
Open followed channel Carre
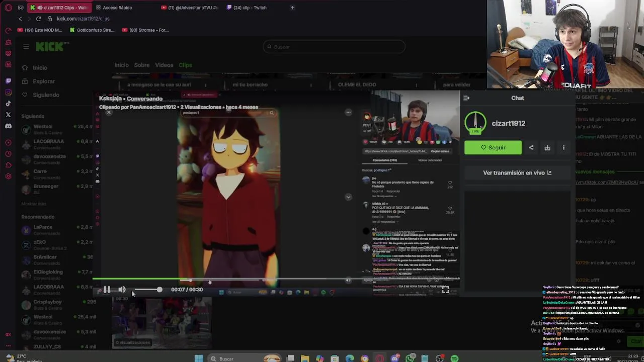(58, 174)
